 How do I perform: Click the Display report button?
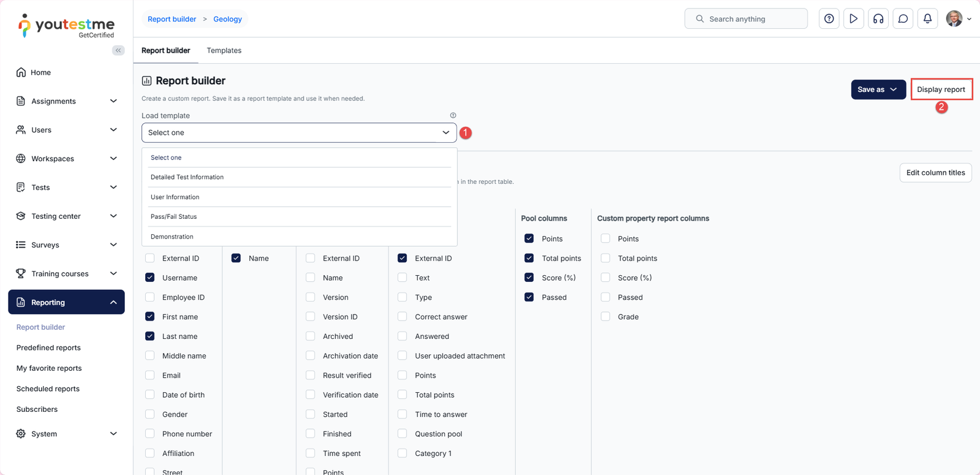point(941,89)
